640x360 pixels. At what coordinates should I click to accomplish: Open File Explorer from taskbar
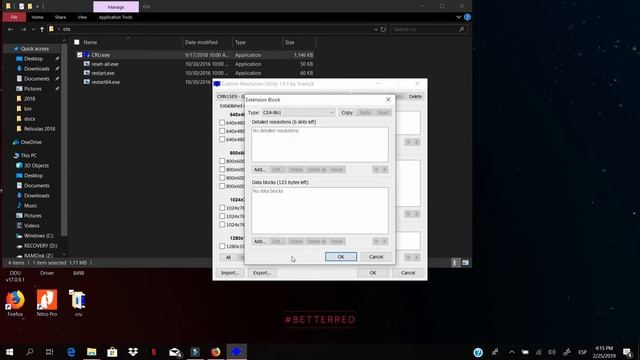(92, 352)
